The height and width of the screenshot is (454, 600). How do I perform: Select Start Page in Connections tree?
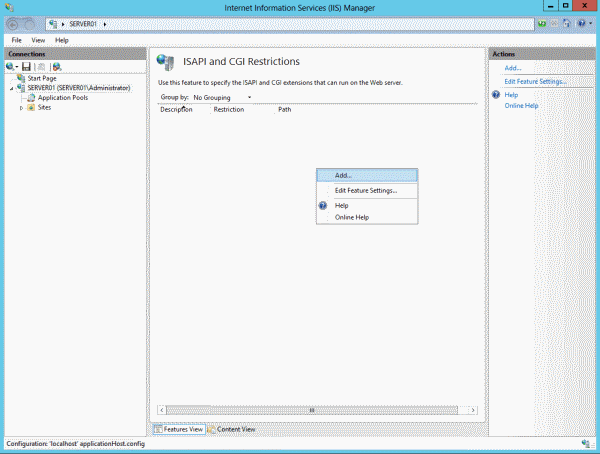coord(42,78)
